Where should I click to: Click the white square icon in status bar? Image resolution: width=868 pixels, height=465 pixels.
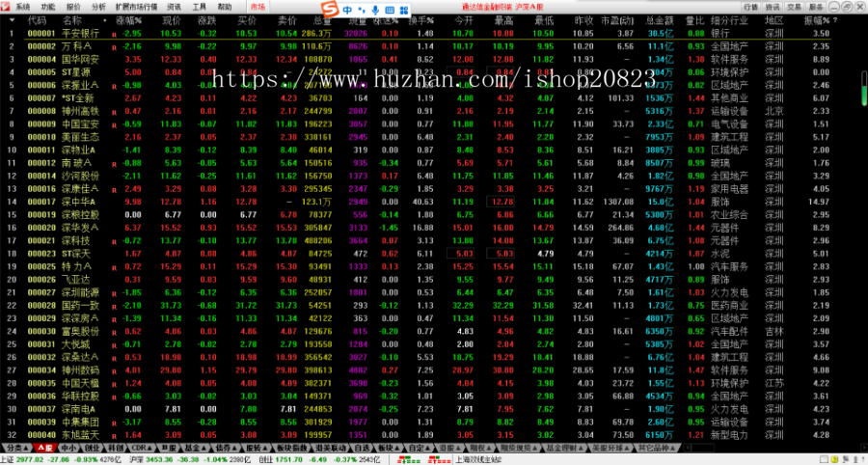[x=826, y=459]
